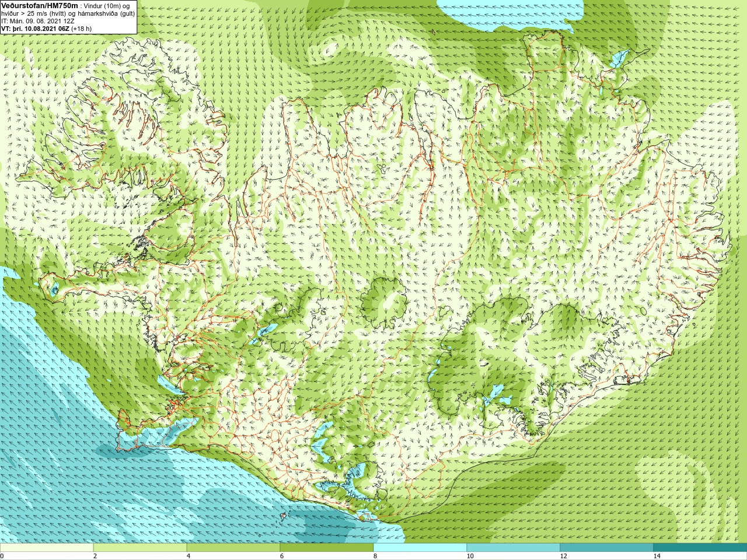Click the olive green 6–8 legend swatch

pos(327,548)
